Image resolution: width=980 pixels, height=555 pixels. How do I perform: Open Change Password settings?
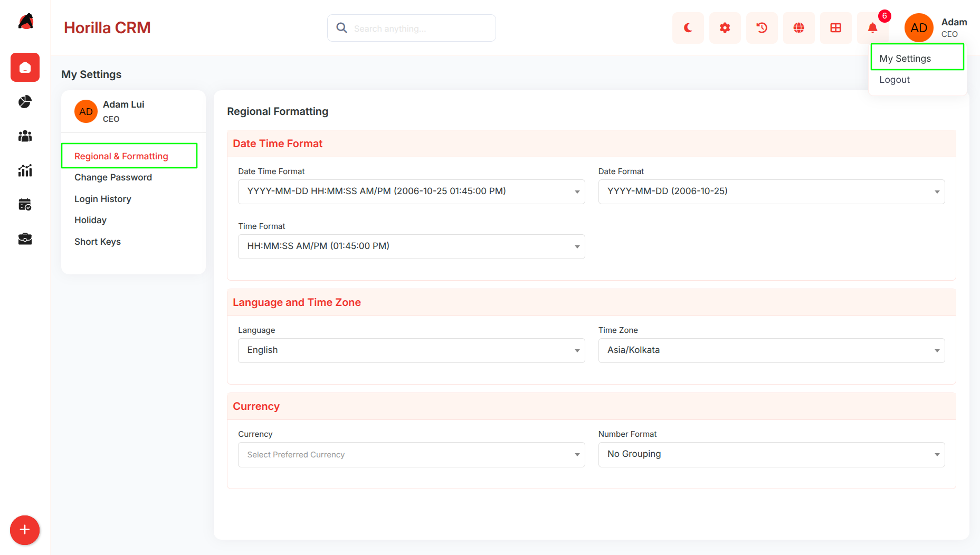[x=113, y=177]
